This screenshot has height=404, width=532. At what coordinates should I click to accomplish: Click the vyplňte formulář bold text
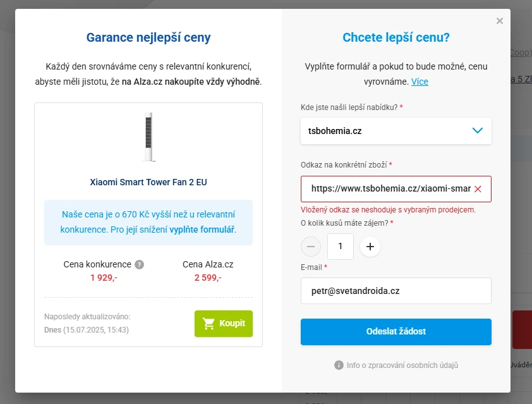[x=202, y=230]
